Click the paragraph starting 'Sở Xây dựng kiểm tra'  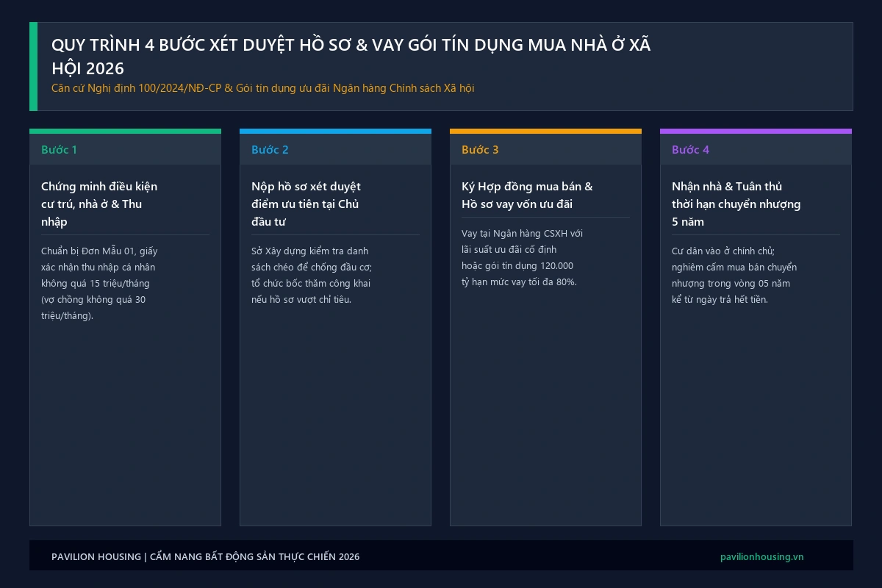point(312,276)
